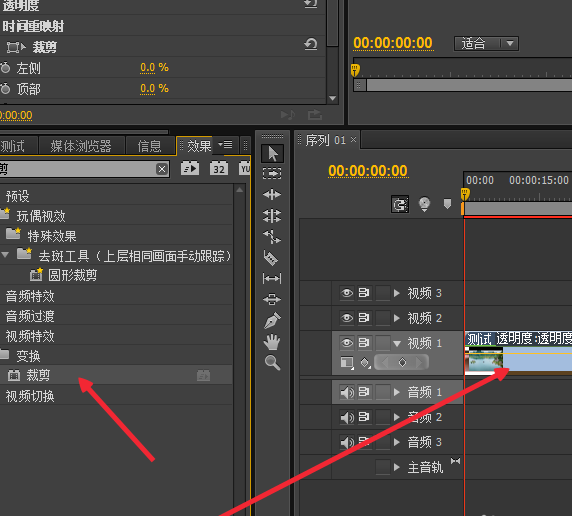Click the 32-bit effects filter icon
This screenshot has width=572, height=516.
(x=219, y=169)
